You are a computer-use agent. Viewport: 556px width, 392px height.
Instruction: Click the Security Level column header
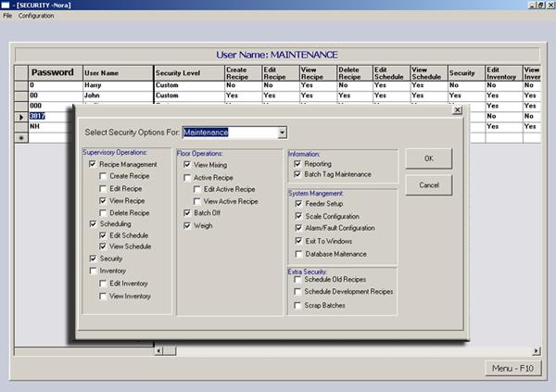point(189,72)
